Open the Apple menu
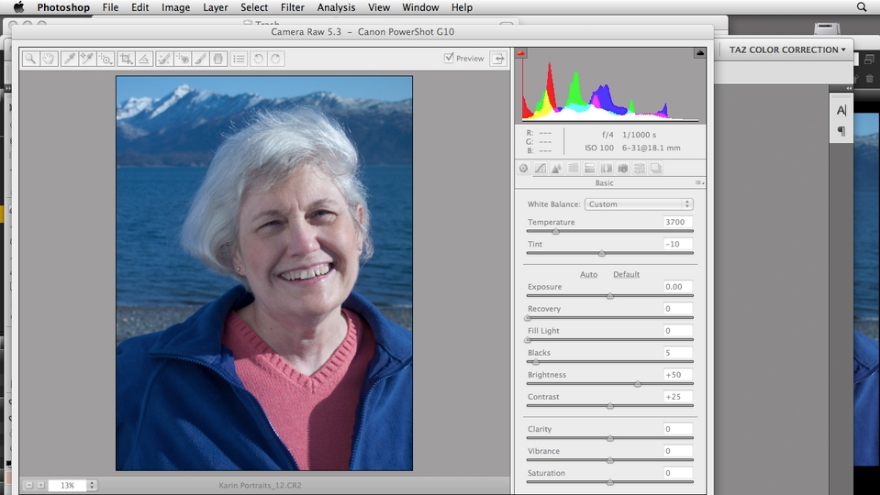The height and width of the screenshot is (495, 880). tap(19, 7)
